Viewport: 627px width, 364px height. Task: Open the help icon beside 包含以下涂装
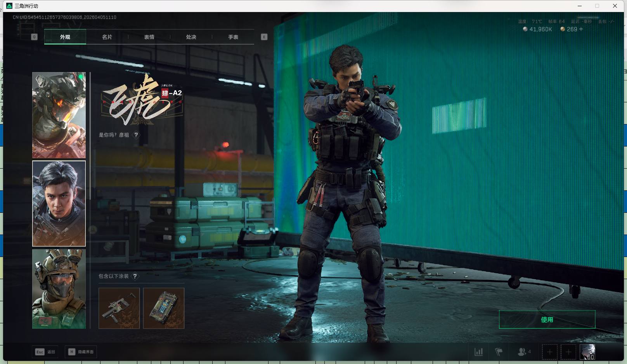(x=135, y=276)
